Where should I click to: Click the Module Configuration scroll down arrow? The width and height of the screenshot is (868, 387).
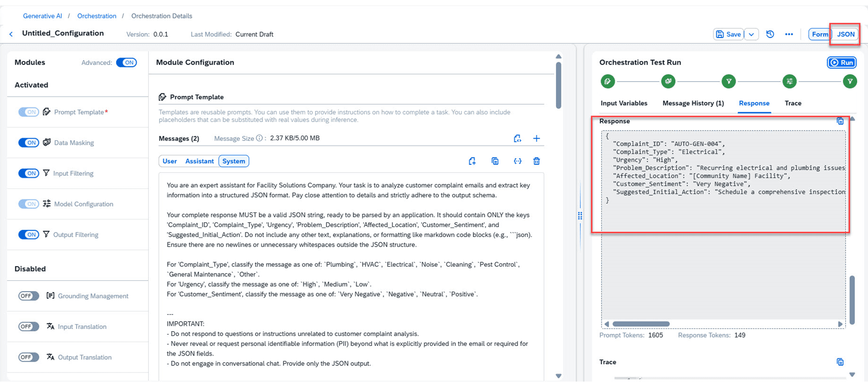coord(558,376)
